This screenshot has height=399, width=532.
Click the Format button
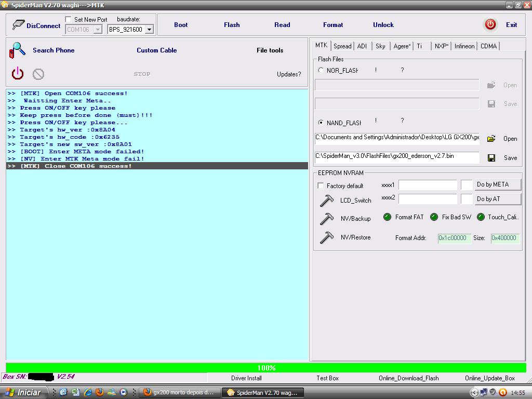point(333,25)
